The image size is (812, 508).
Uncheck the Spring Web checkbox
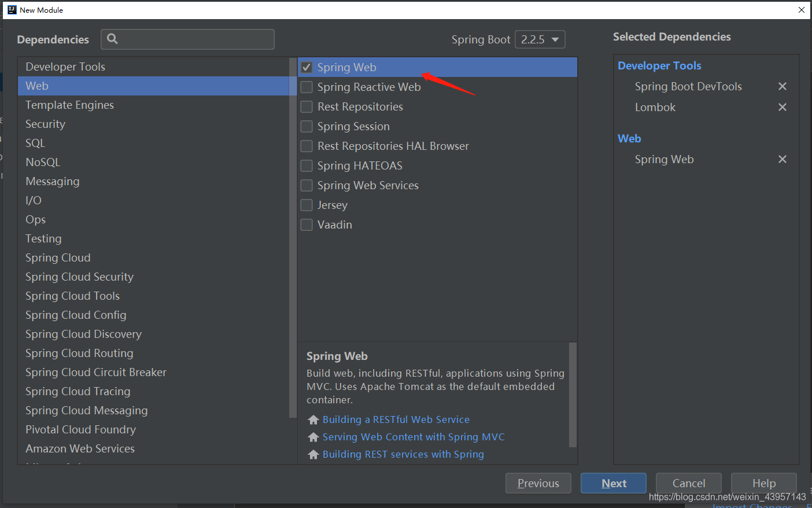307,67
